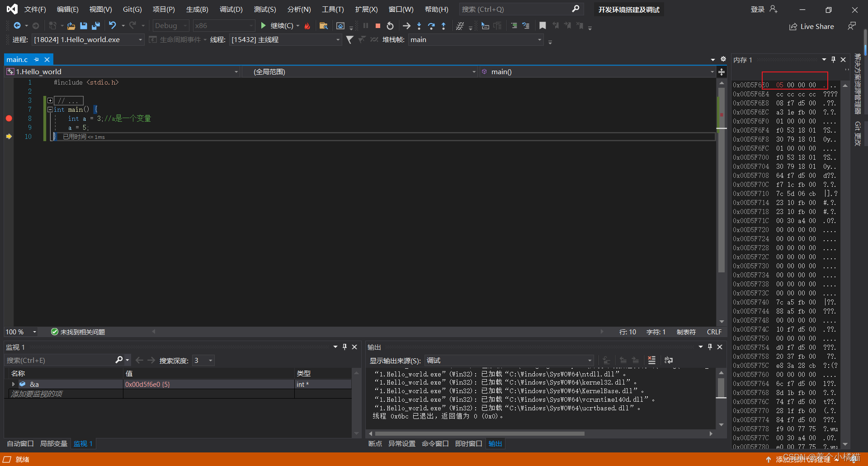The width and height of the screenshot is (868, 466).
Task: Expand the &a watch variable row
Action: point(13,384)
